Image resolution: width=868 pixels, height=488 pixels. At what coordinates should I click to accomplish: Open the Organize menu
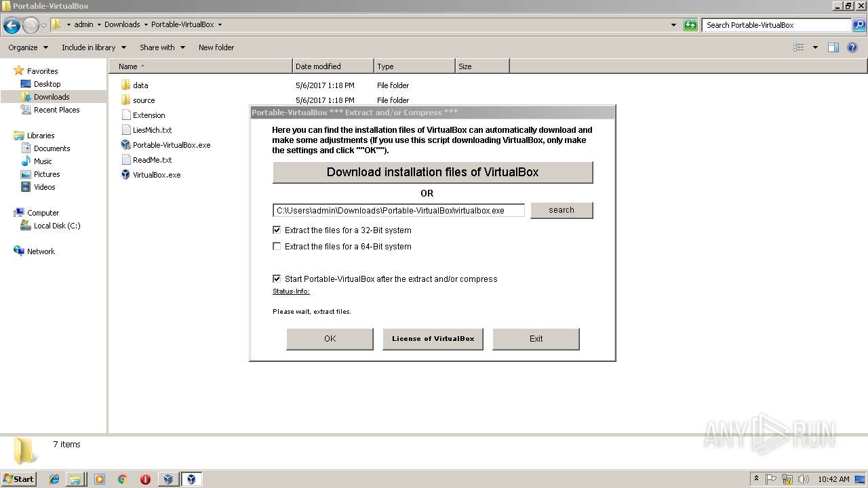click(x=28, y=47)
